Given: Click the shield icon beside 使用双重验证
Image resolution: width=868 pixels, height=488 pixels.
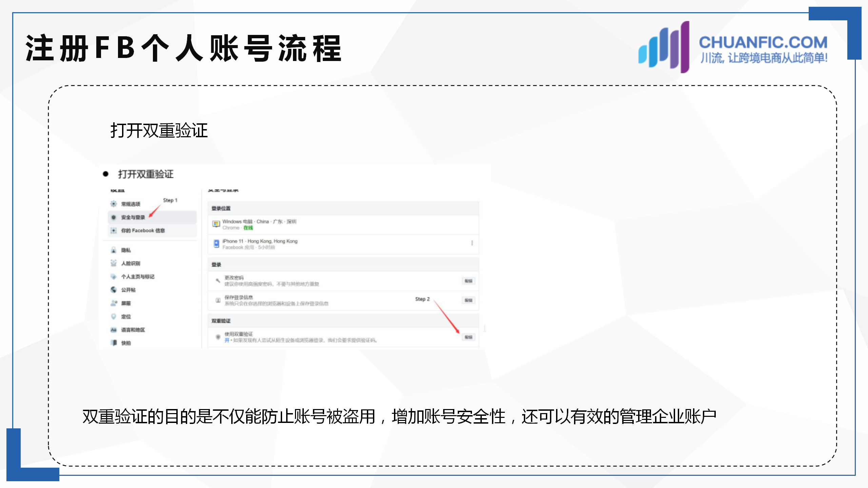Looking at the screenshot, I should [218, 337].
